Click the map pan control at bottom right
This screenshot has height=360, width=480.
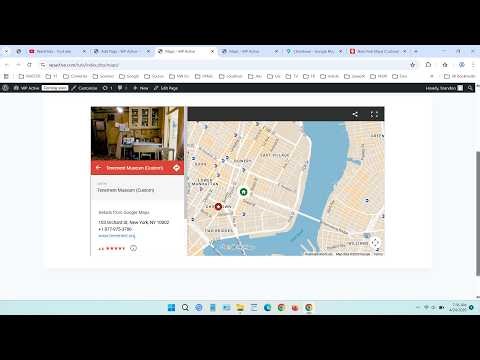tap(375, 243)
